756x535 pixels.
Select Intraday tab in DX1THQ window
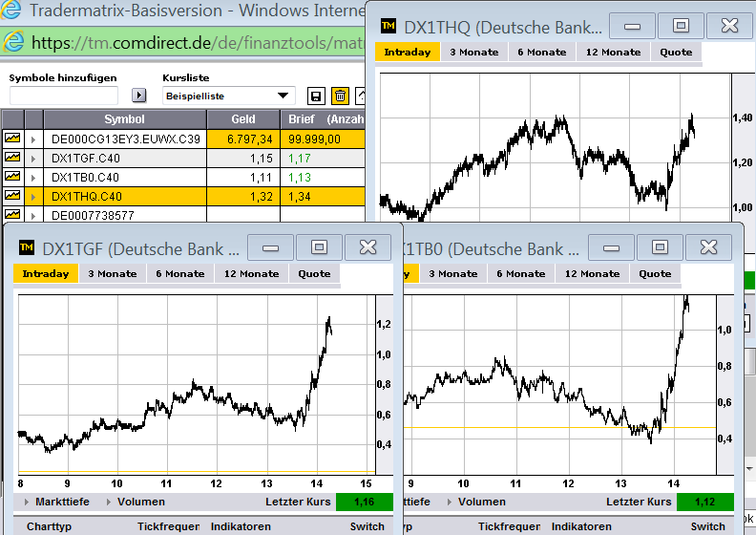tap(408, 53)
